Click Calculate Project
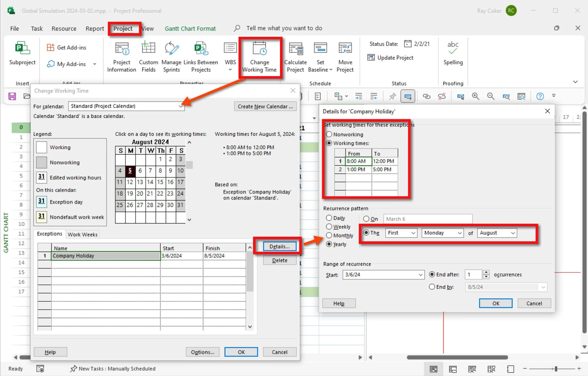 295,57
